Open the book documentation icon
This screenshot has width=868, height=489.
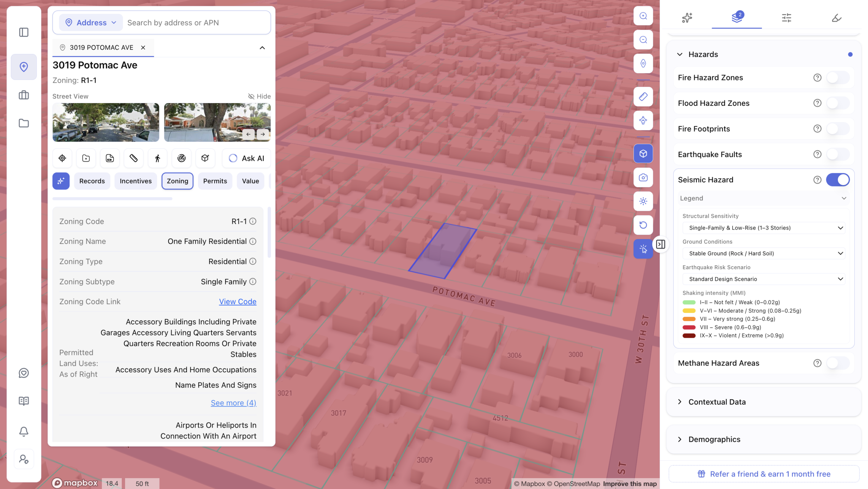[x=24, y=401]
